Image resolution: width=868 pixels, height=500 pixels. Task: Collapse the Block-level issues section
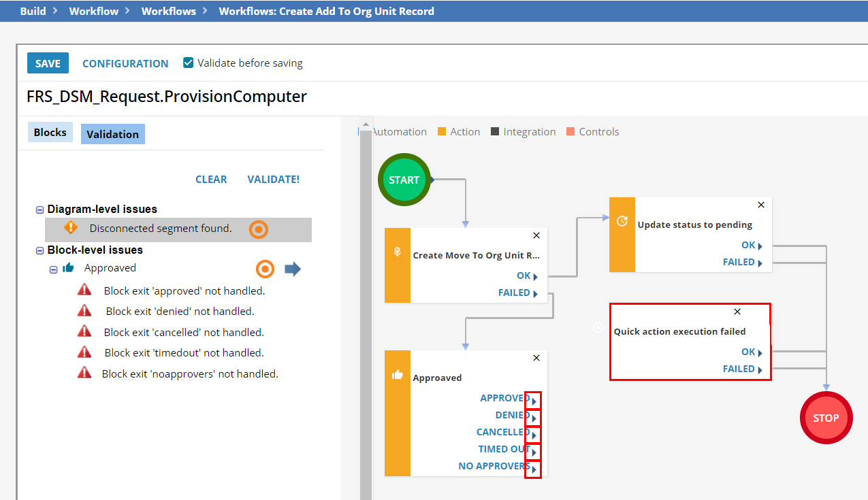click(x=39, y=250)
